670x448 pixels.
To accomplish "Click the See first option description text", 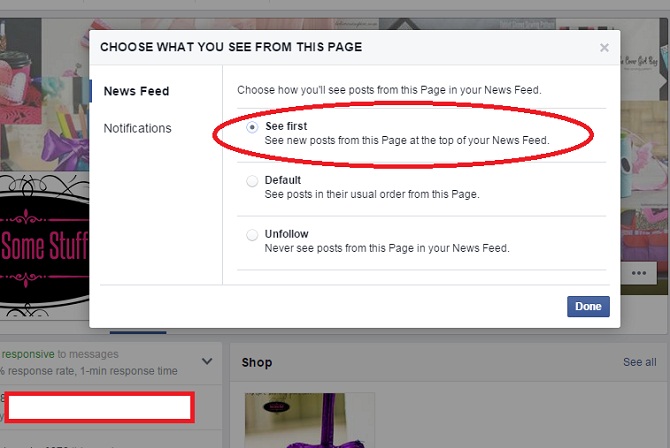I will [407, 140].
